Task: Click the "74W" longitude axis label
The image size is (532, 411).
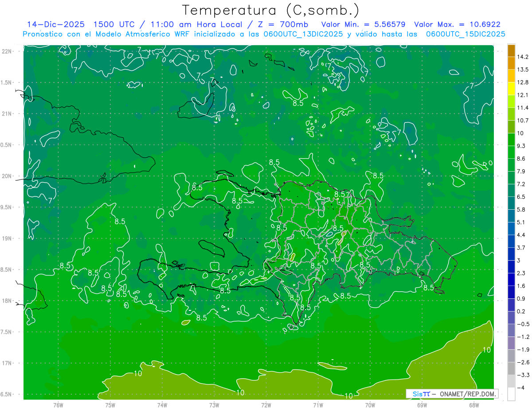Action: pyautogui.click(x=162, y=405)
